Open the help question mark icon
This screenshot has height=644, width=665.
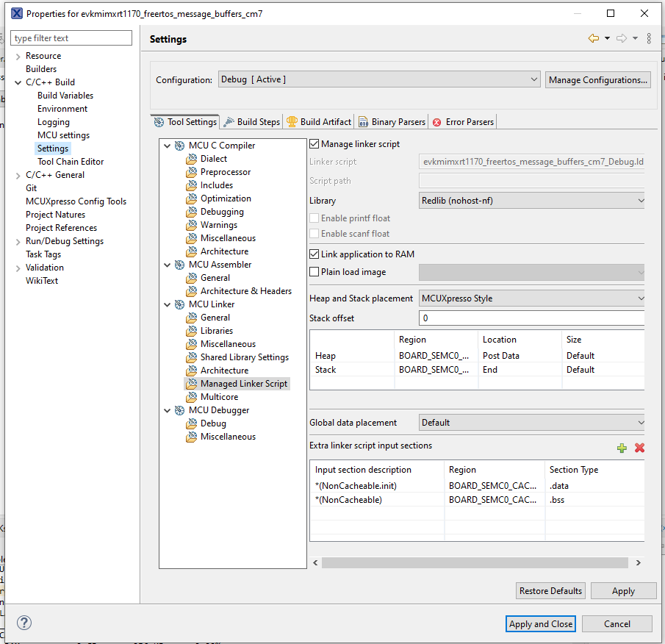pos(24,623)
